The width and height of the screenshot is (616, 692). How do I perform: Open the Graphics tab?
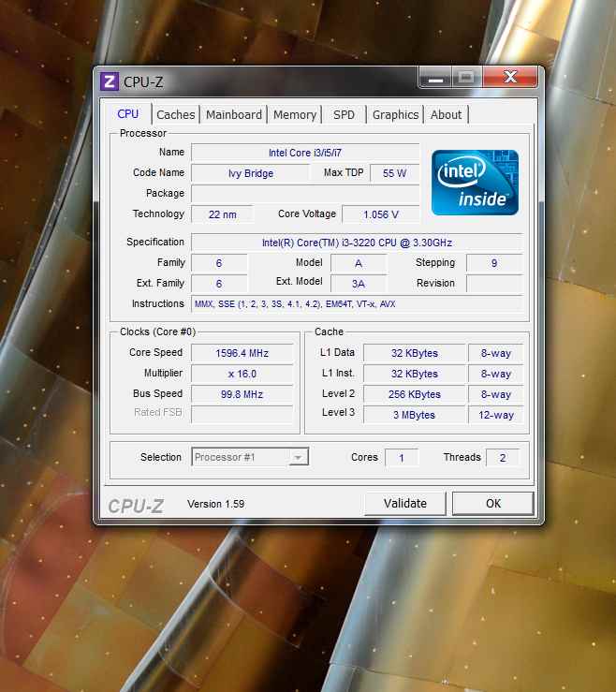395,115
